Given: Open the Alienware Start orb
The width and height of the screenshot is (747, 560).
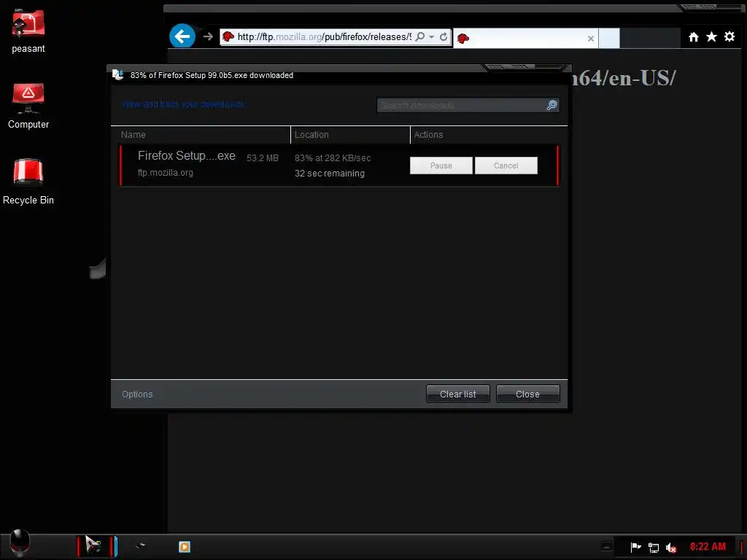Looking at the screenshot, I should 20,543.
